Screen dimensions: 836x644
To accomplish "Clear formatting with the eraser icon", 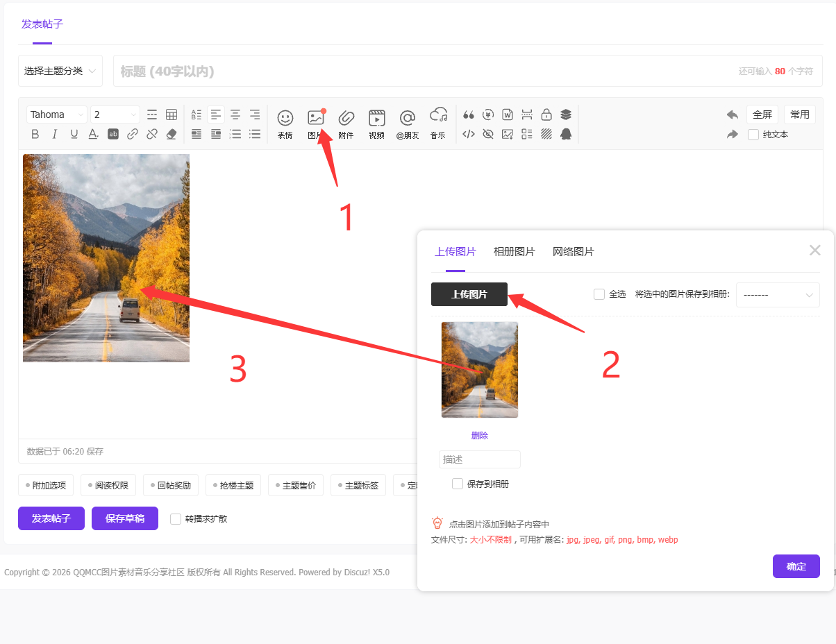I will click(172, 134).
